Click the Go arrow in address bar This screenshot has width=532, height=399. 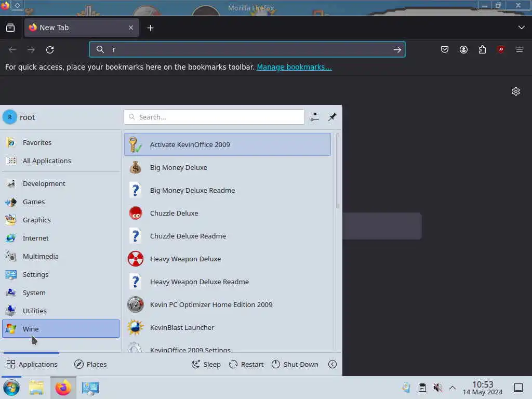(x=397, y=49)
